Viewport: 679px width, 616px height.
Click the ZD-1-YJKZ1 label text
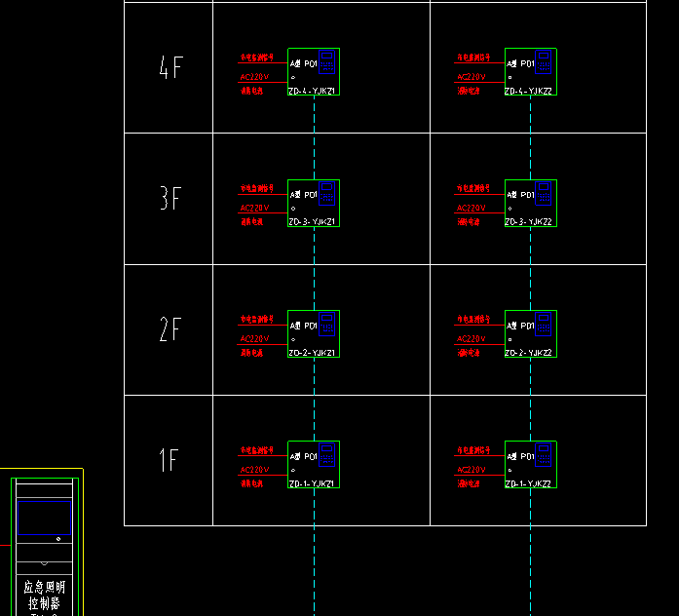312,483
